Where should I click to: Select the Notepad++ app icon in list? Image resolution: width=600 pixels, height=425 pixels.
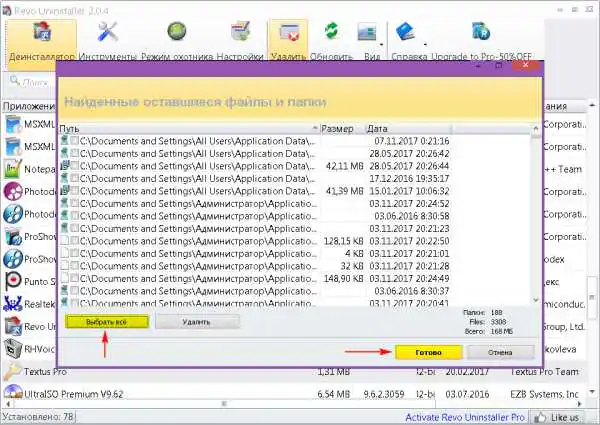(x=13, y=169)
